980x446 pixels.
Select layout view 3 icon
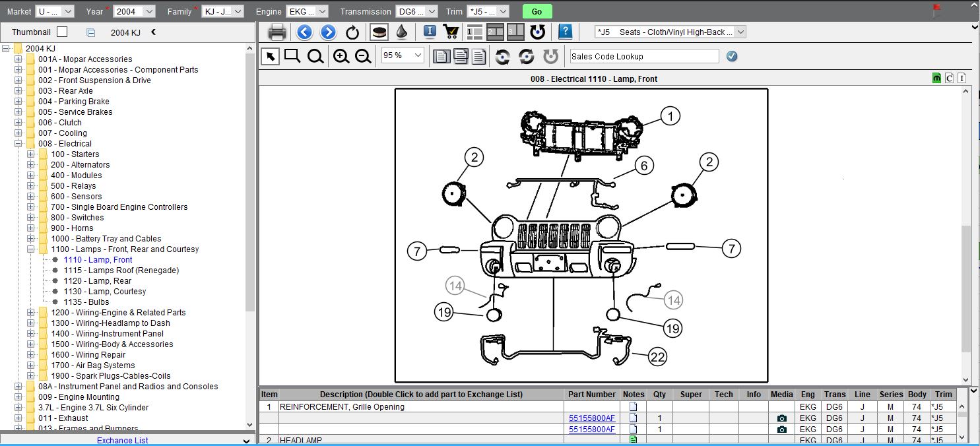tap(515, 32)
